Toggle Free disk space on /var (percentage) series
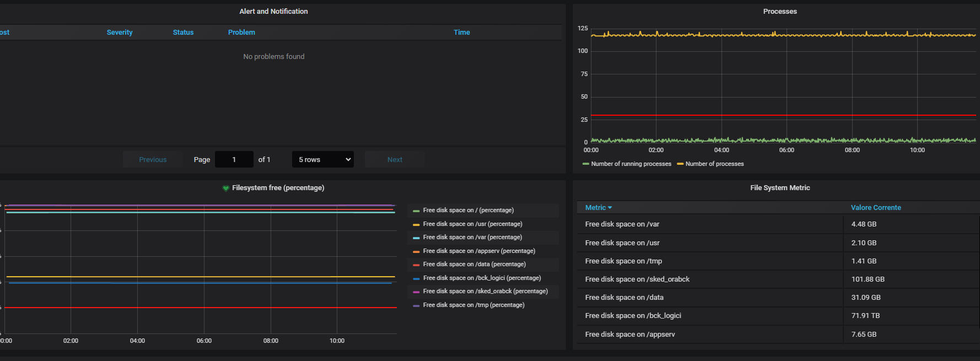 coord(472,238)
